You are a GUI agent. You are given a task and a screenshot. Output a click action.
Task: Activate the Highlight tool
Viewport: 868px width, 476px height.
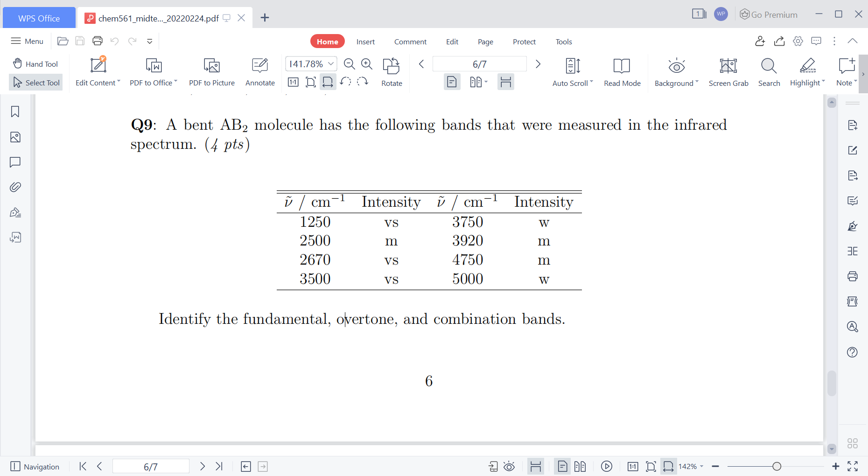coord(807,71)
